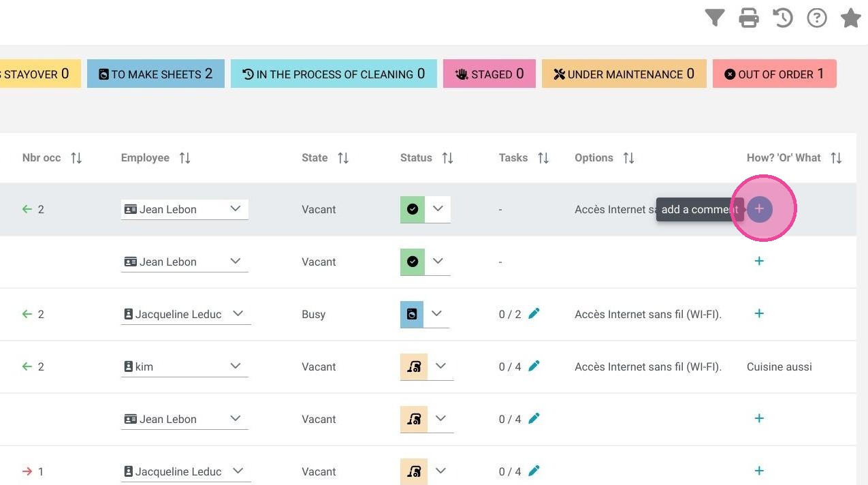Edit tasks pencil in kim row
The image size is (868, 485).
534,366
